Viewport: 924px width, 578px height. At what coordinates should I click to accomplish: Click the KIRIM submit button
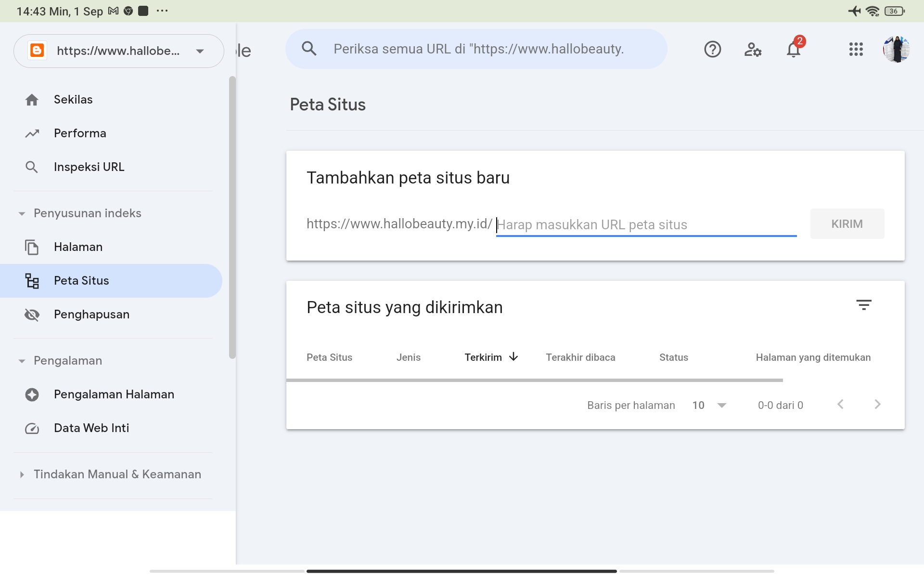[x=847, y=224]
